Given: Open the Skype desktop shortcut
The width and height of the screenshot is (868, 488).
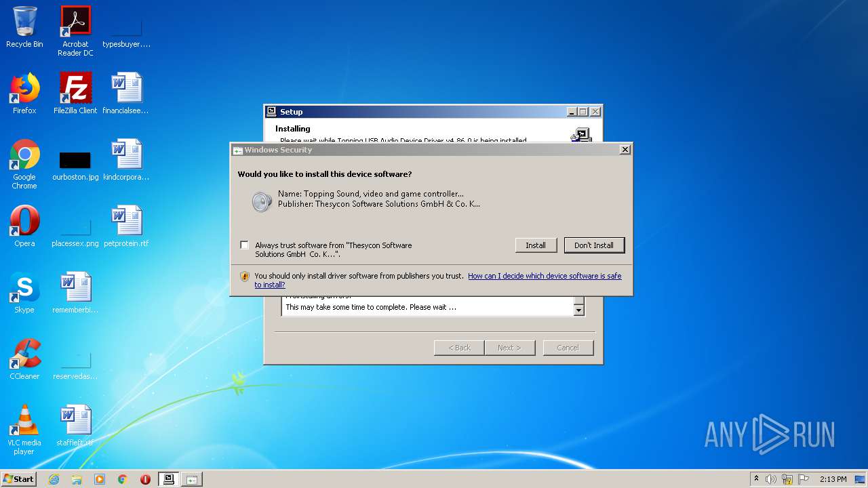Looking at the screenshot, I should 24,293.
